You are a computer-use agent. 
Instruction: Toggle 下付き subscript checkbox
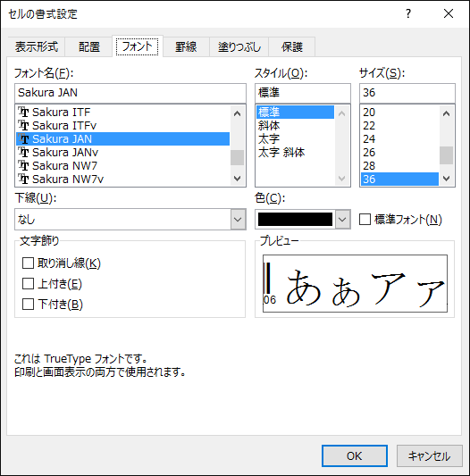point(28,304)
